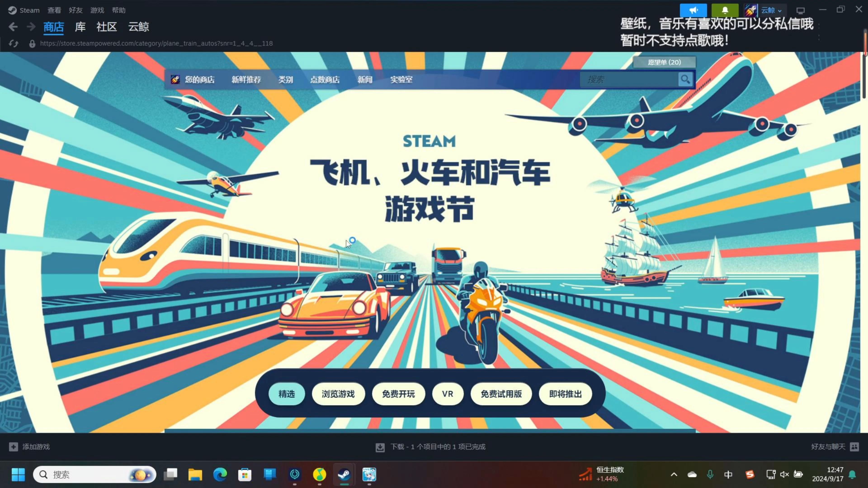This screenshot has width=868, height=488.
Task: Open Task View on the taskbar
Action: [x=170, y=474]
